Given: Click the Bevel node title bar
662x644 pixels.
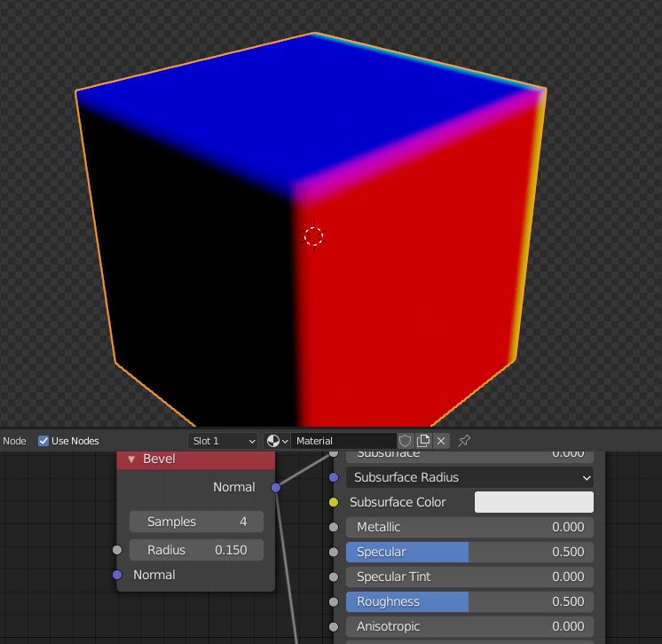Looking at the screenshot, I should 196,460.
